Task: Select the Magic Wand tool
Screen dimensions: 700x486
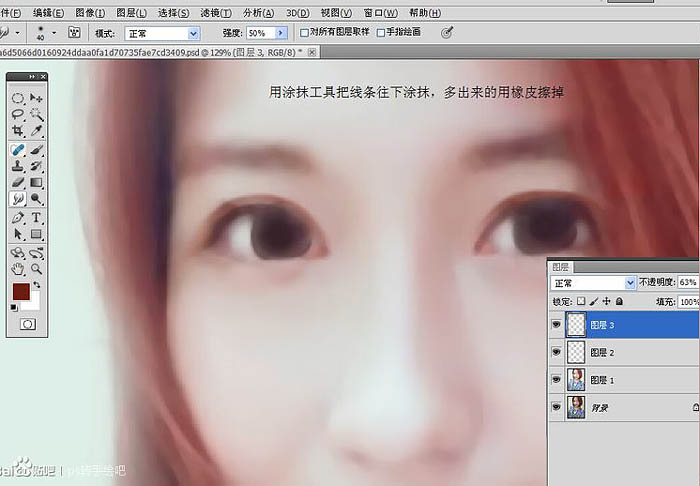Action: pyautogui.click(x=36, y=115)
